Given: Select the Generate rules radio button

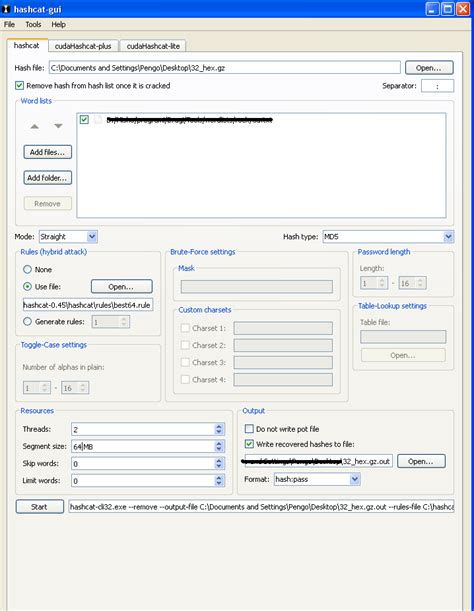Looking at the screenshot, I should (27, 321).
